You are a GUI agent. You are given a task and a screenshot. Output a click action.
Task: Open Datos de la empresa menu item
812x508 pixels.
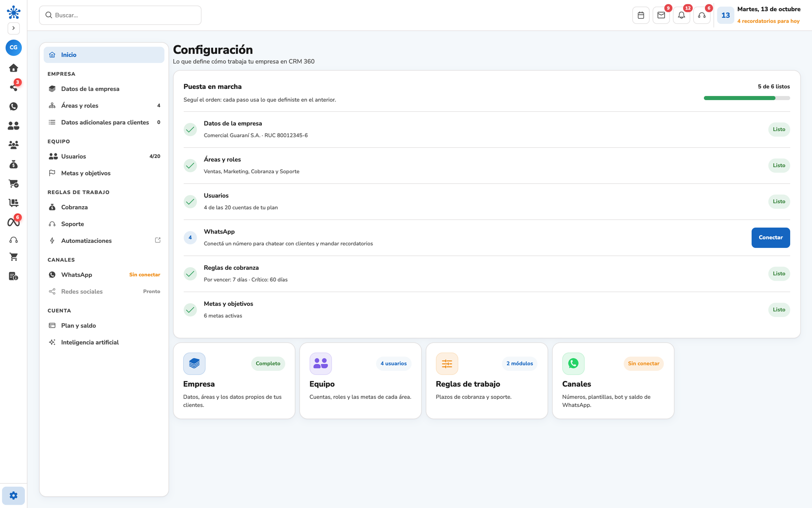click(104, 89)
